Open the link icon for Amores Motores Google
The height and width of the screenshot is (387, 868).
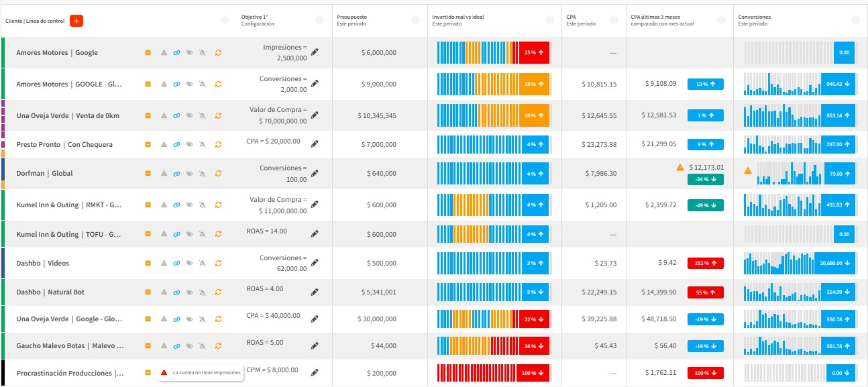(176, 52)
